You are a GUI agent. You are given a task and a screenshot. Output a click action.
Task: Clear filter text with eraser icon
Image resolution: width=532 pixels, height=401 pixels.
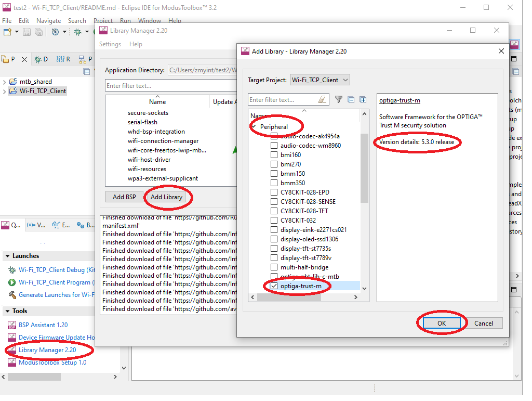323,100
